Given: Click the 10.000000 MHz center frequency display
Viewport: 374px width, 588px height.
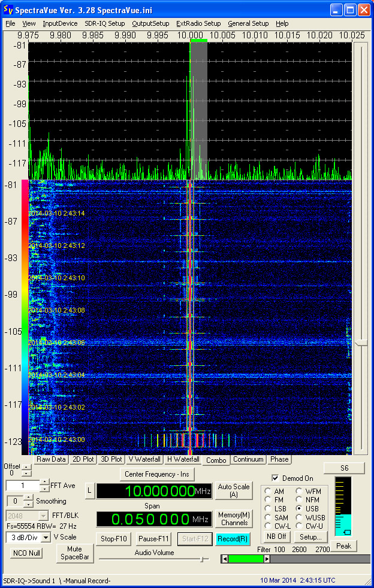Looking at the screenshot, I should coord(154,491).
